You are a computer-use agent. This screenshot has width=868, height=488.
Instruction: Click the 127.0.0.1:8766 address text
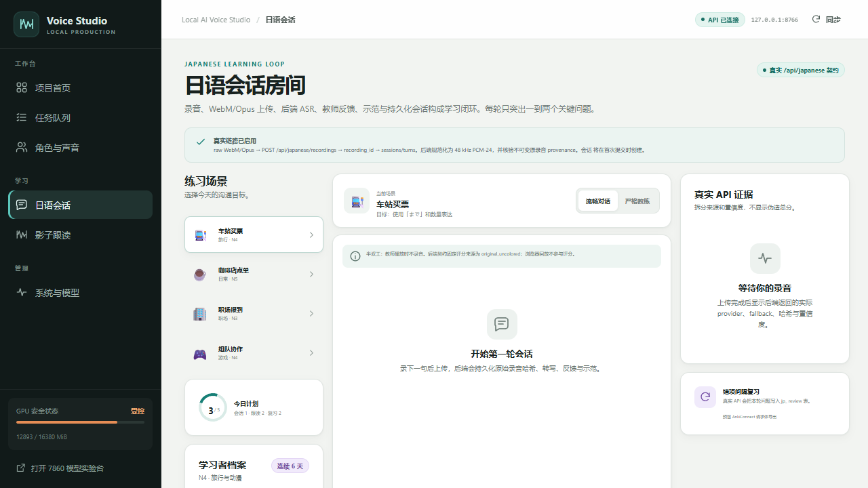click(774, 20)
